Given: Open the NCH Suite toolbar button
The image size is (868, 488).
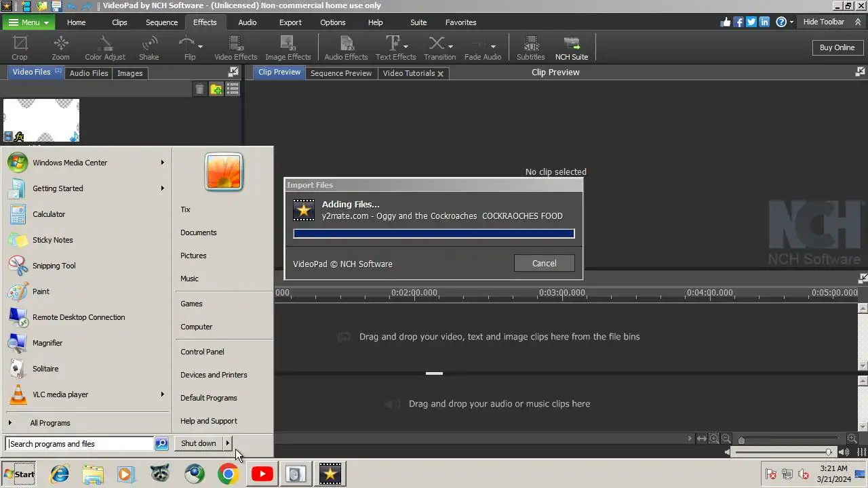Looking at the screenshot, I should point(572,48).
